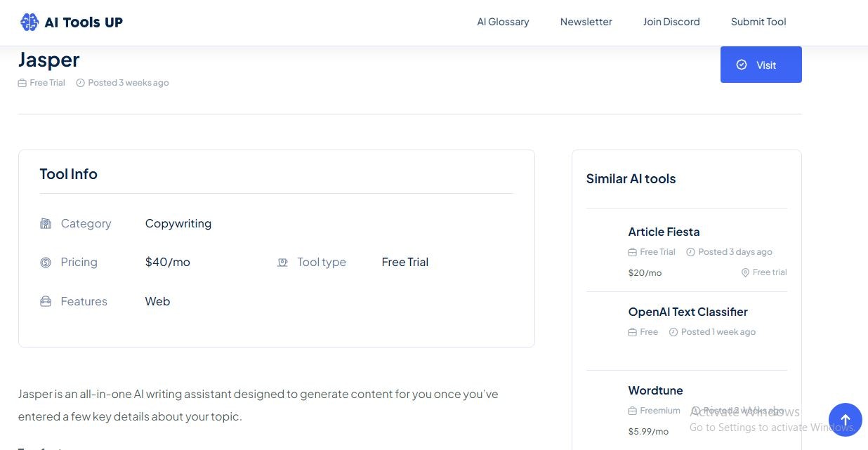Open the Newsletter menu item
Viewport: 868px width, 450px height.
586,22
